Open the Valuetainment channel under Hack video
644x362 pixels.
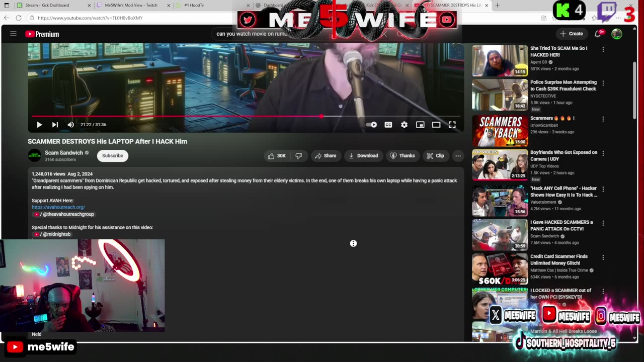544,202
